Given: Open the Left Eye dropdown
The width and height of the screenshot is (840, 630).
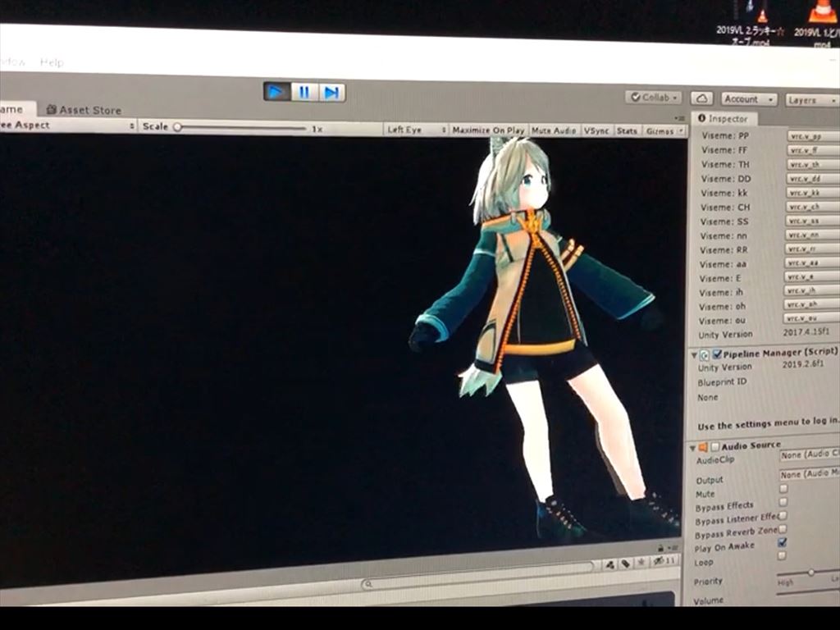Looking at the screenshot, I should pos(416,130).
